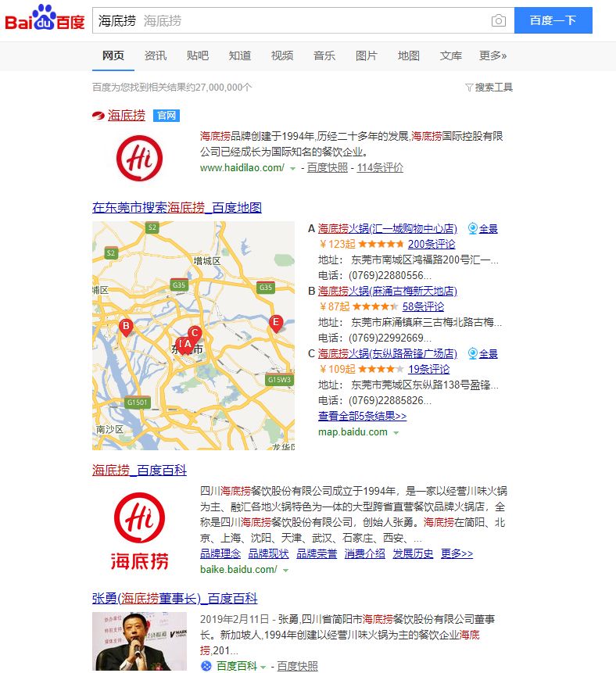Open 海底捞火锅(汇一城购物中心店) link

pos(387,229)
